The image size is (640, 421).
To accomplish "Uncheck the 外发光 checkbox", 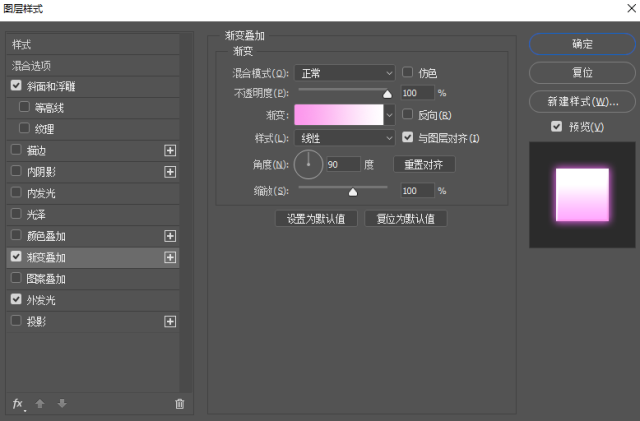I will coord(16,299).
